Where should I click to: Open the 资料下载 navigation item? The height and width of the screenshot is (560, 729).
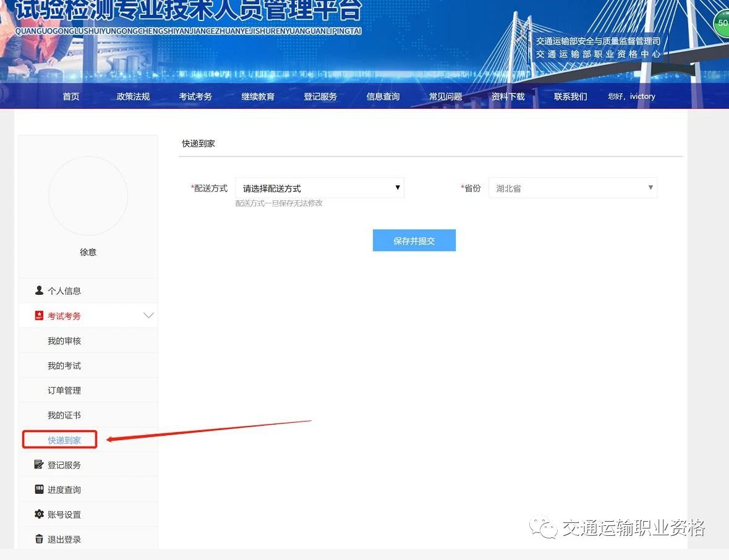(508, 96)
